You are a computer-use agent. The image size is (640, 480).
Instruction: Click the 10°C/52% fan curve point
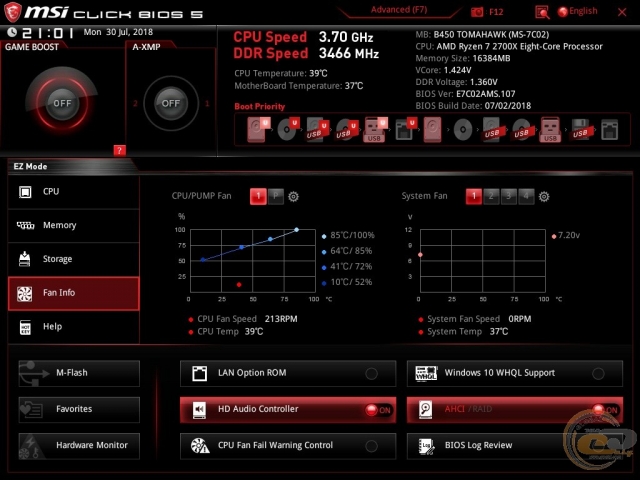point(203,260)
